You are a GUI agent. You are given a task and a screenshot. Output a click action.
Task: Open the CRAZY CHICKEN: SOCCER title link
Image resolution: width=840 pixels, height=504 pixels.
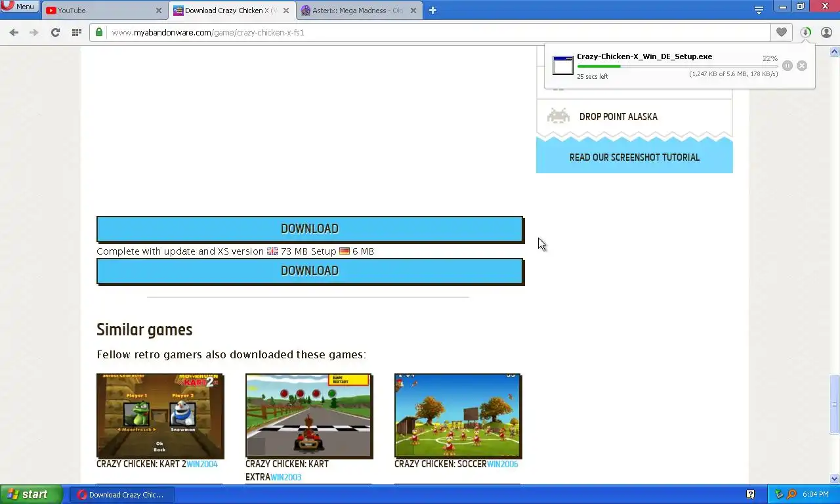[440, 464]
